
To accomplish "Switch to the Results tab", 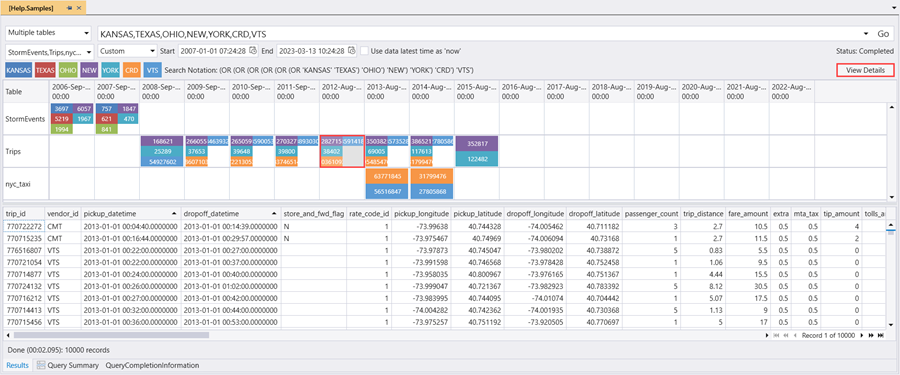I will 17,365.
